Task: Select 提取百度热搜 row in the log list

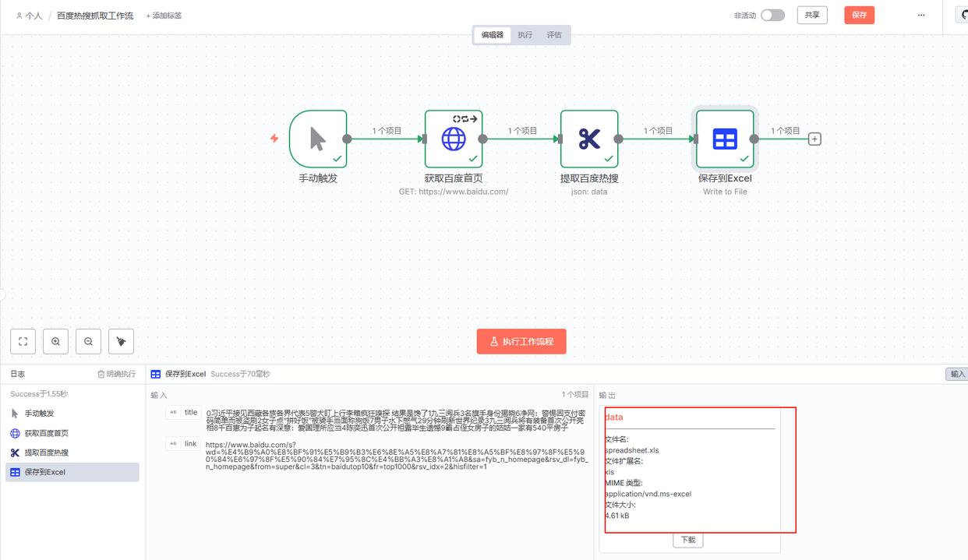Action: [x=72, y=453]
